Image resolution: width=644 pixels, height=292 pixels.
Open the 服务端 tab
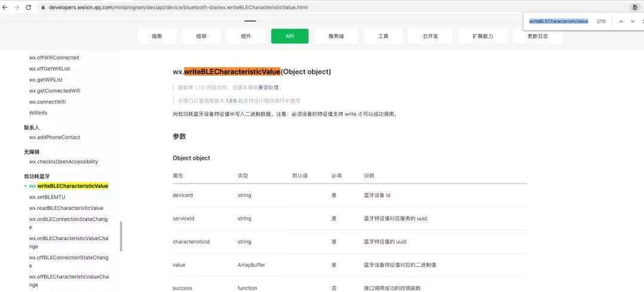[x=336, y=36]
